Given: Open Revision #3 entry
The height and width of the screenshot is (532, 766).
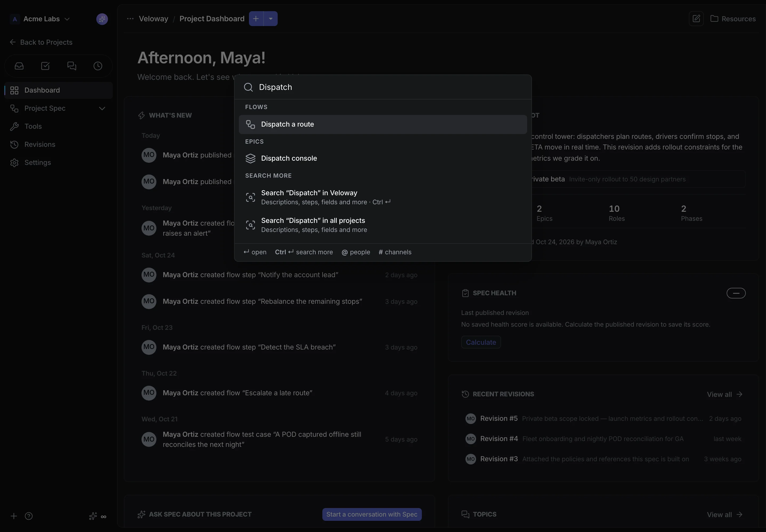Looking at the screenshot, I should [x=603, y=459].
